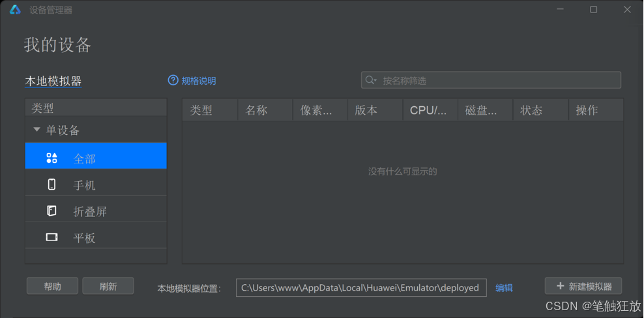
Task: Click the 磁盘... column header
Action: pyautogui.click(x=486, y=110)
